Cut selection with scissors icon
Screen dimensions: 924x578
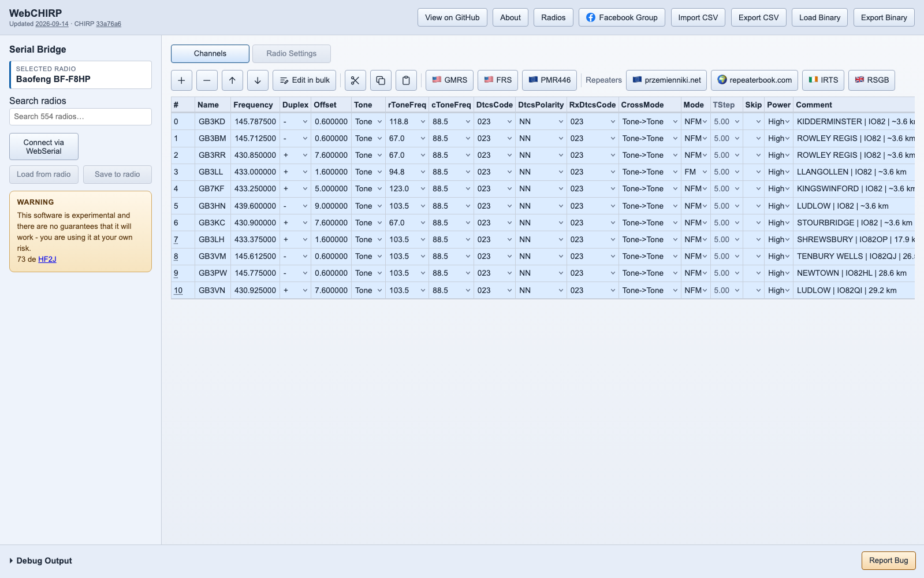[355, 80]
